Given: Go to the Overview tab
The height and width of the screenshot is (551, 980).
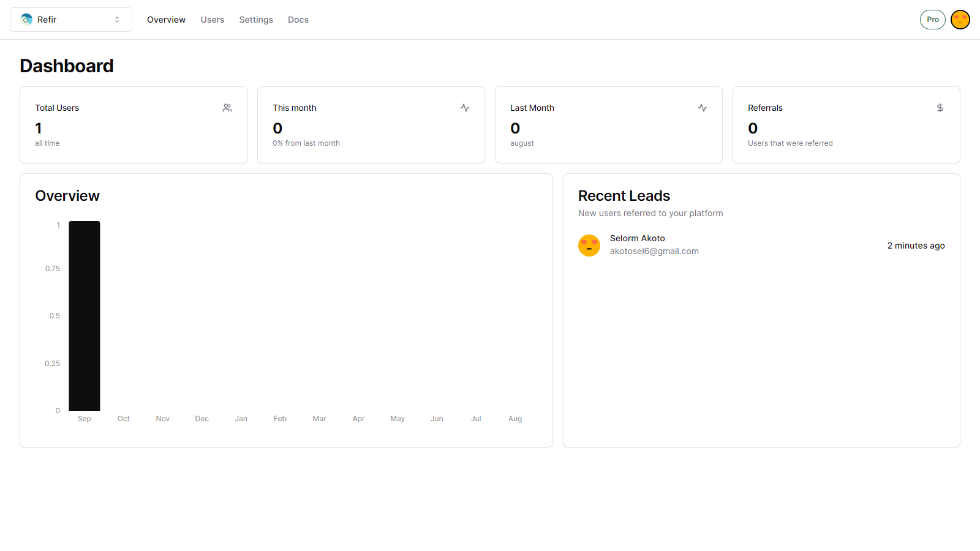Looking at the screenshot, I should (166, 20).
